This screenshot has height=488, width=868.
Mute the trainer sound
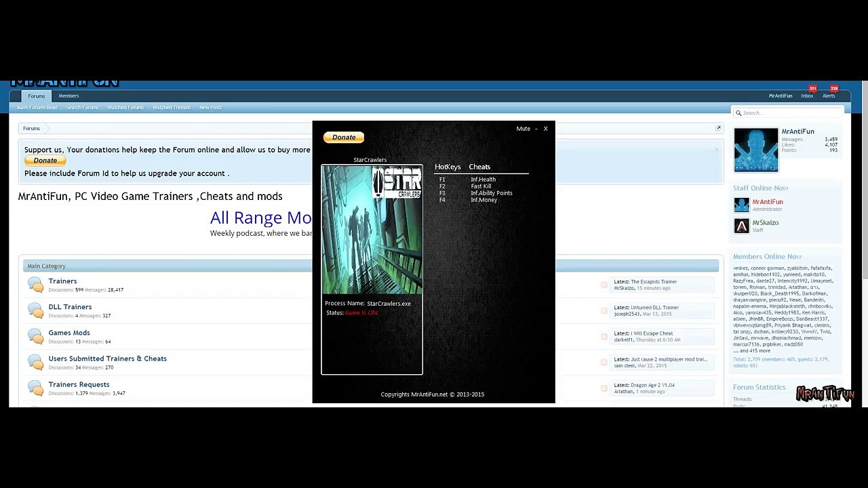(523, 129)
